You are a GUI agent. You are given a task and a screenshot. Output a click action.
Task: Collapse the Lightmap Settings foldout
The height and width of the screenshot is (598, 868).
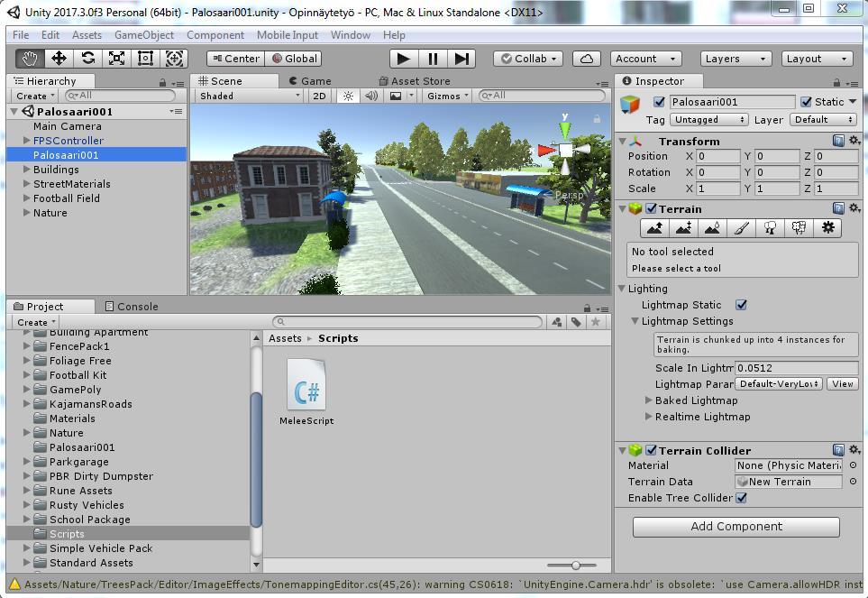pyautogui.click(x=635, y=321)
